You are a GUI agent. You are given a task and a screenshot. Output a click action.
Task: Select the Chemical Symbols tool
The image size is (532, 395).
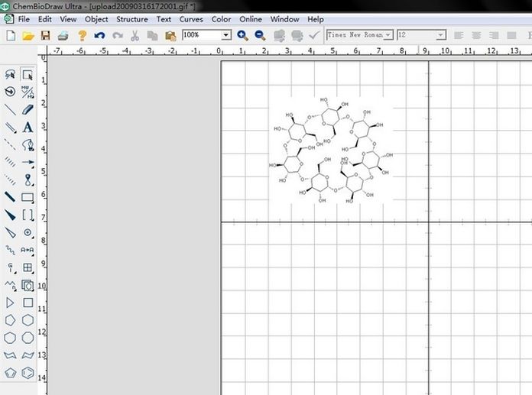pos(28,232)
